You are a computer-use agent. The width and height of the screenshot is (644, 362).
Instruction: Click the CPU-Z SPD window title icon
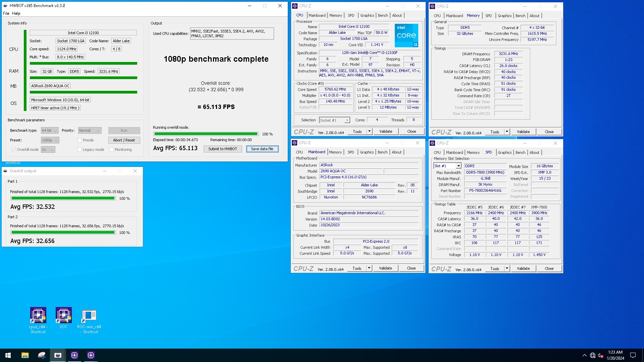tap(432, 143)
